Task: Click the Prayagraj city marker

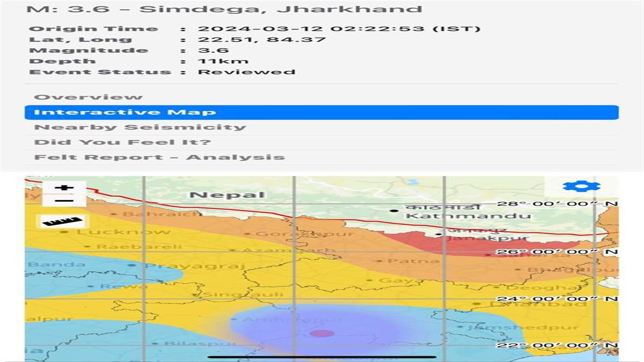Action: pos(132,265)
